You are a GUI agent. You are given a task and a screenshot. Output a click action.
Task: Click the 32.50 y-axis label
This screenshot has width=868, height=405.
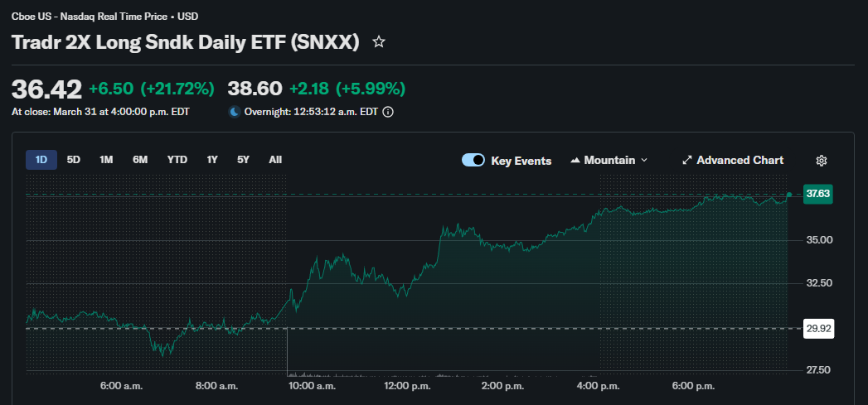point(819,283)
